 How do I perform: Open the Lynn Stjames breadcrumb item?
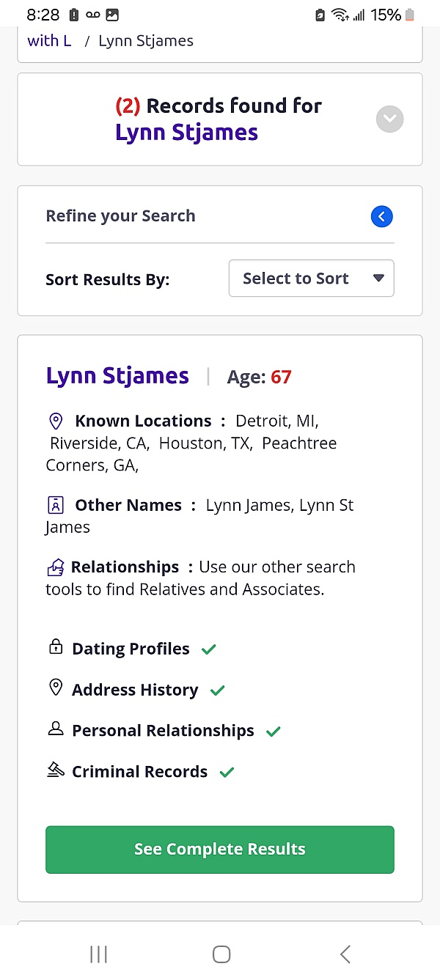coord(146,41)
